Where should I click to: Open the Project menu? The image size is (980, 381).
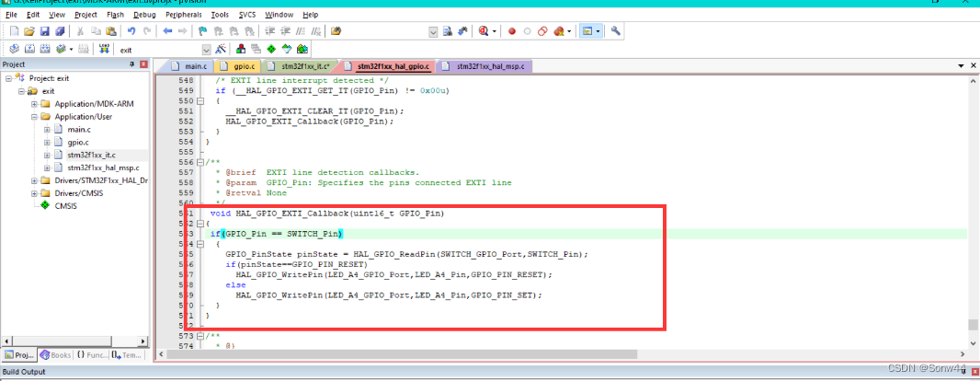pyautogui.click(x=85, y=15)
